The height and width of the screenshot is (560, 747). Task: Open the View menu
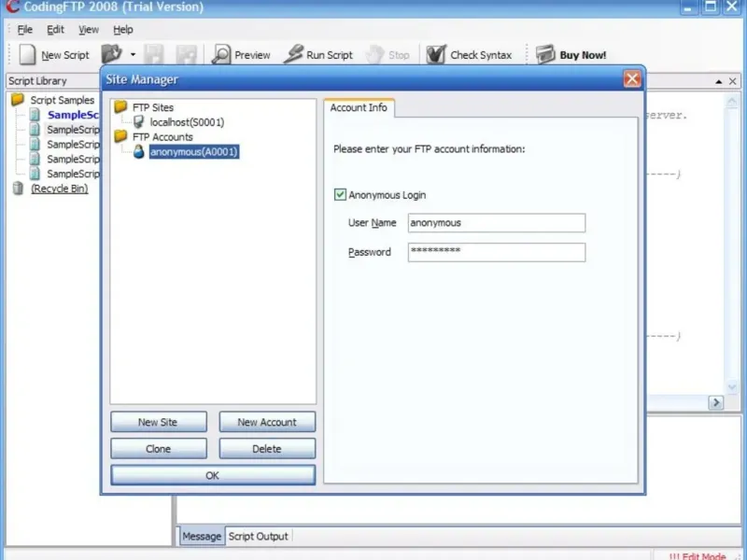pos(89,30)
